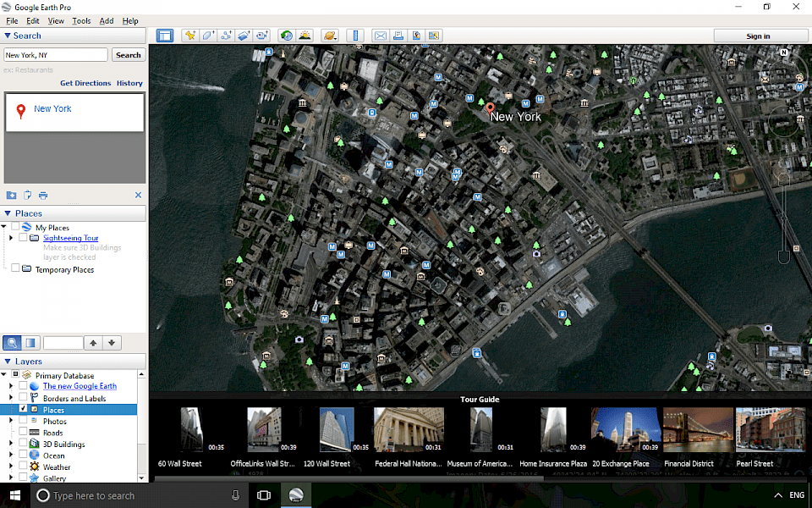The image size is (812, 508).
Task: Open the ruler measurement tool
Action: pyautogui.click(x=355, y=36)
